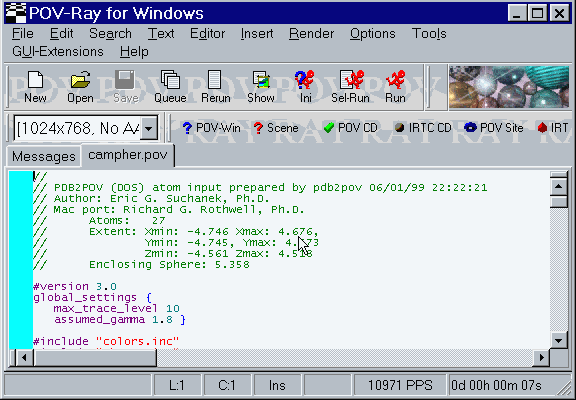The width and height of the screenshot is (576, 400).
Task: Click the vertical scrollbar up arrow
Action: (x=558, y=187)
